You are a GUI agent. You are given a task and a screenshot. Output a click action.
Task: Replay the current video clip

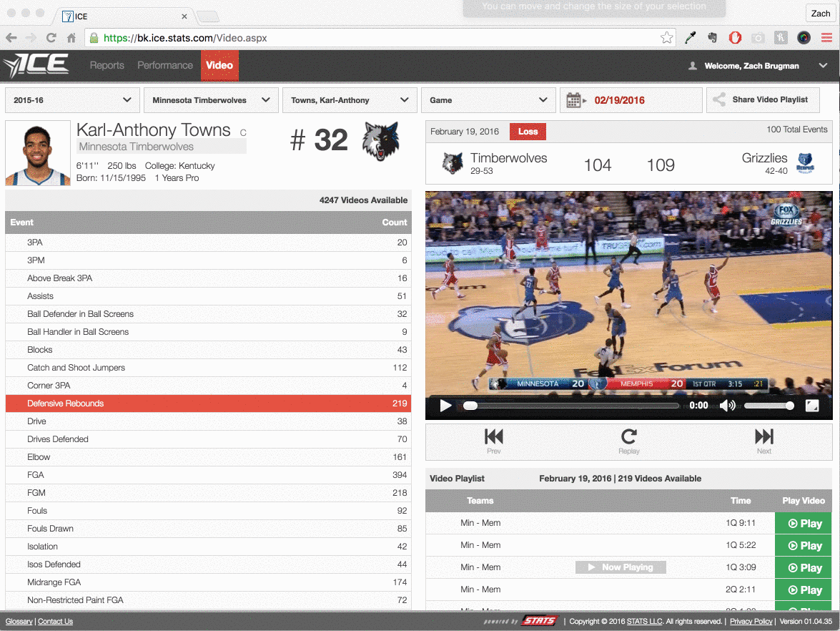628,440
